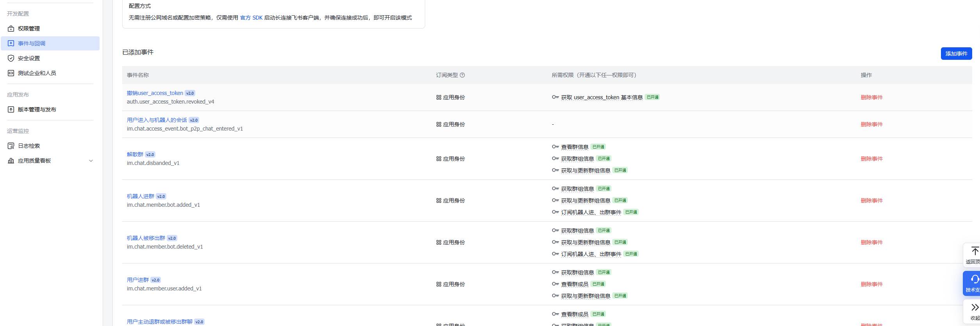Image resolution: width=980 pixels, height=326 pixels.
Task: Delete the 撤销user_access_token event
Action: point(871,97)
